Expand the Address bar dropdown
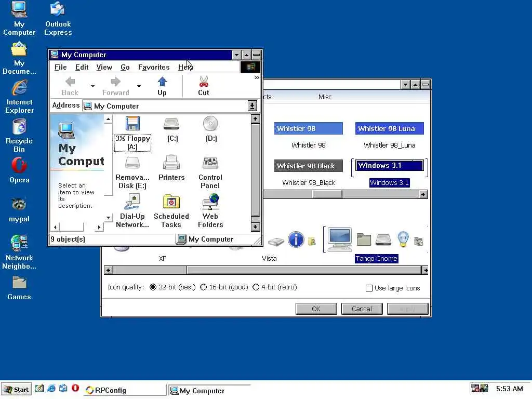Screen dimensions: 532x399 pyautogui.click(x=252, y=106)
